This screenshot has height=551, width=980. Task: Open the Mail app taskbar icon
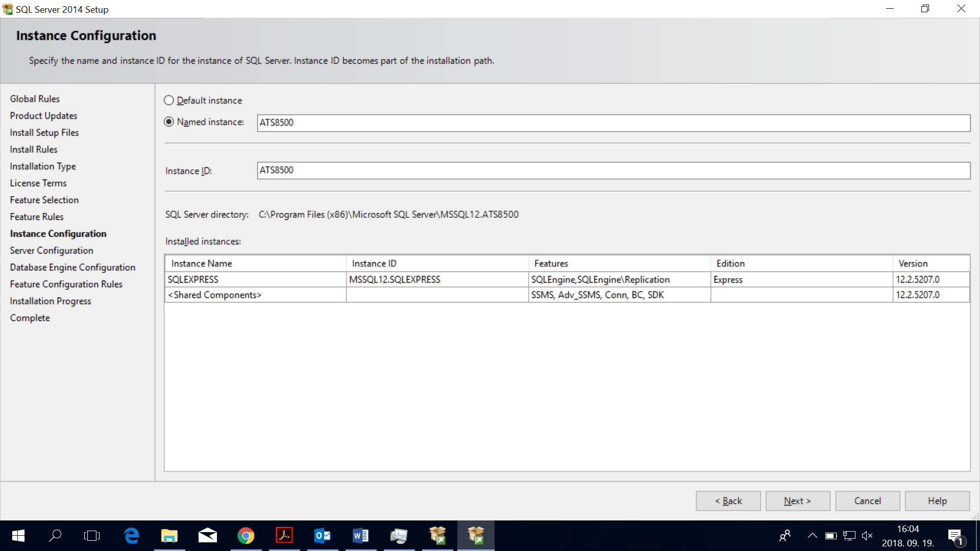[208, 536]
